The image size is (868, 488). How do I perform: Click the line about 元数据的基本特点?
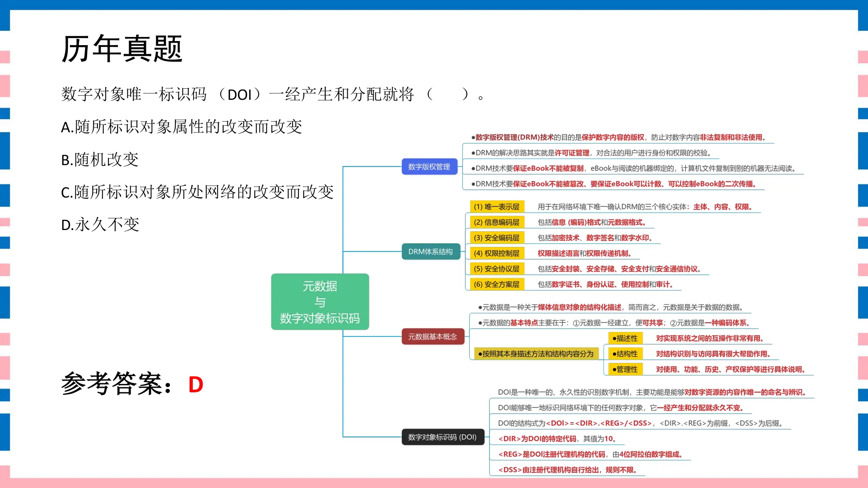pos(614,323)
